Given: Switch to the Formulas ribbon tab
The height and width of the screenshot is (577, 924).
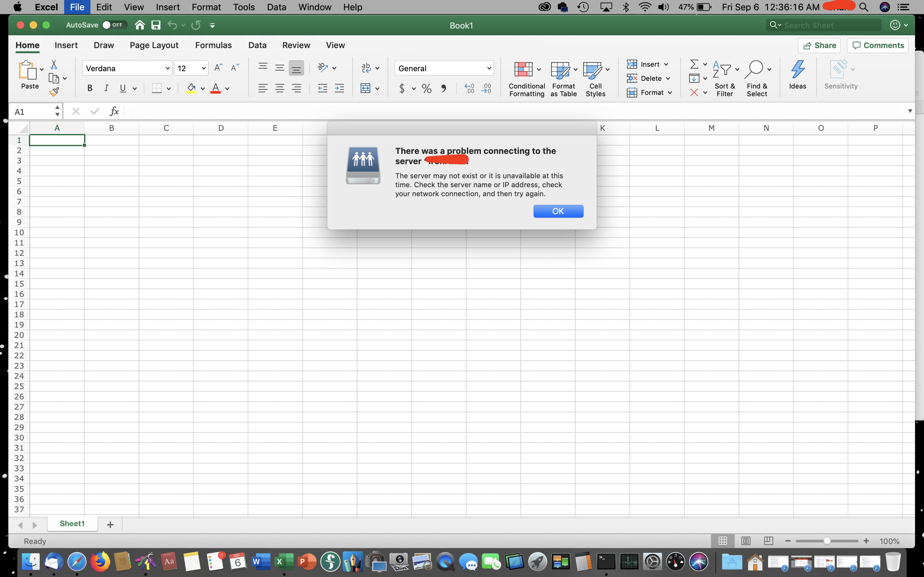Looking at the screenshot, I should (x=213, y=46).
